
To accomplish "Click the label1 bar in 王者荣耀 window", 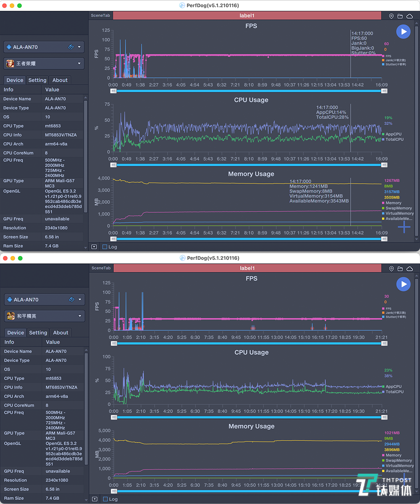I will (247, 16).
